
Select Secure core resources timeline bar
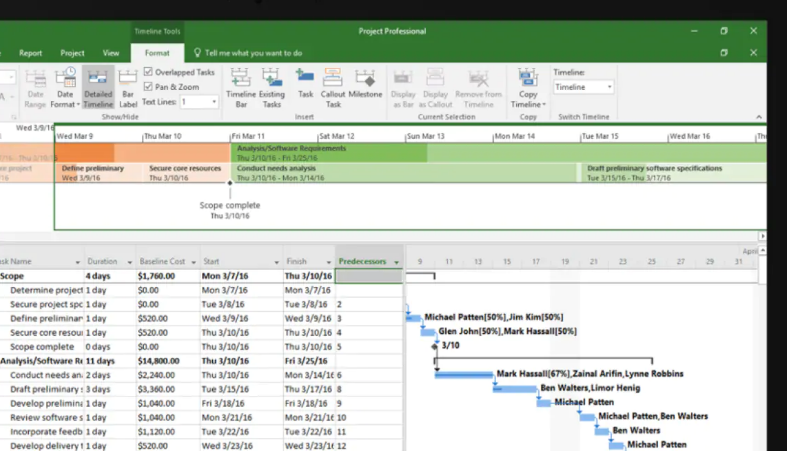(x=186, y=173)
